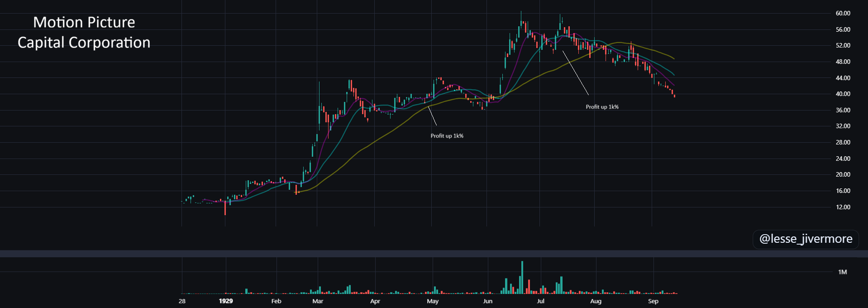Select the Apr time axis label
The width and height of the screenshot is (868, 308).
point(375,301)
